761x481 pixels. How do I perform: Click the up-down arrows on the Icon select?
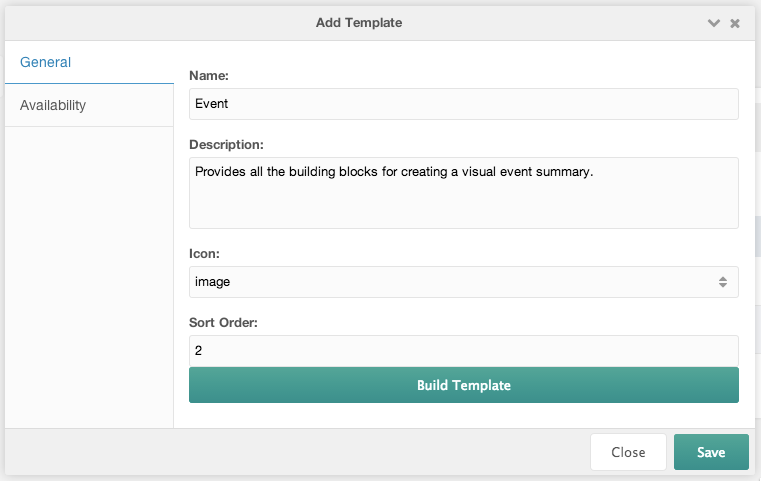coord(723,282)
